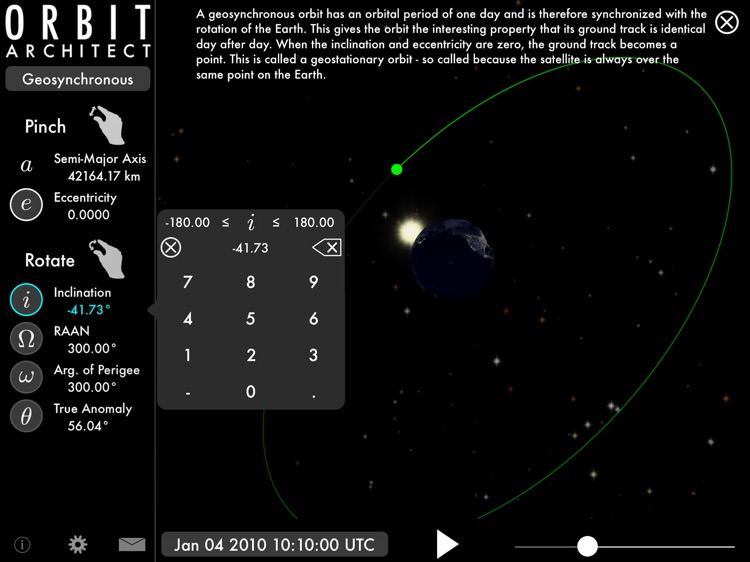The image size is (750, 562).
Task: Tap the Pinch gesture hand icon
Action: coord(108,125)
